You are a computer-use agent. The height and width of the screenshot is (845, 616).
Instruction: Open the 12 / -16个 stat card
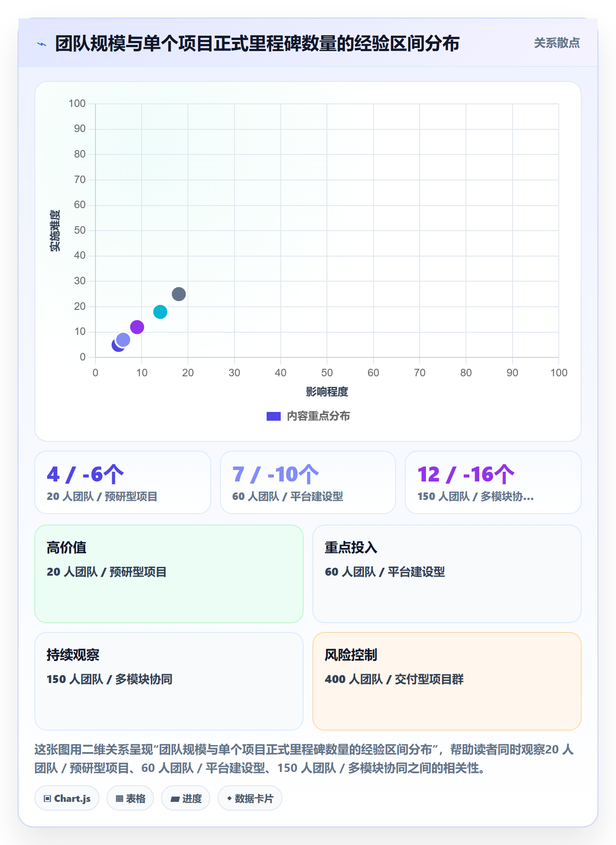click(493, 482)
